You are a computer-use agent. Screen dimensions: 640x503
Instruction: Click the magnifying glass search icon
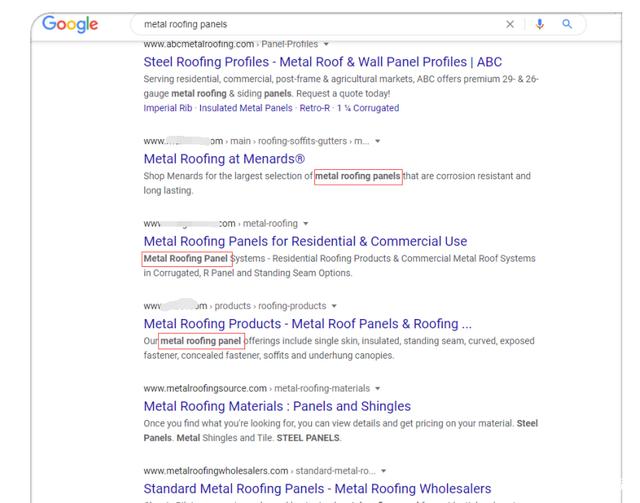click(x=567, y=24)
